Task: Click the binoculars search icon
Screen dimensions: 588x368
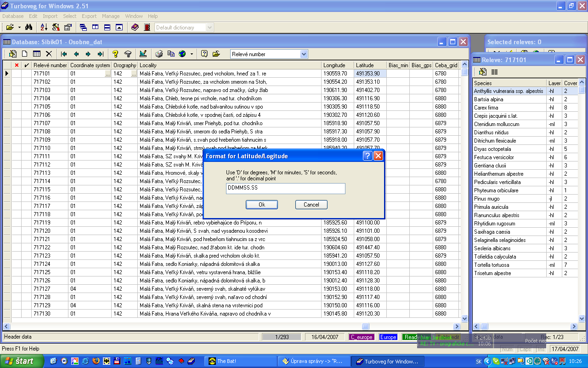Action: tap(28, 28)
